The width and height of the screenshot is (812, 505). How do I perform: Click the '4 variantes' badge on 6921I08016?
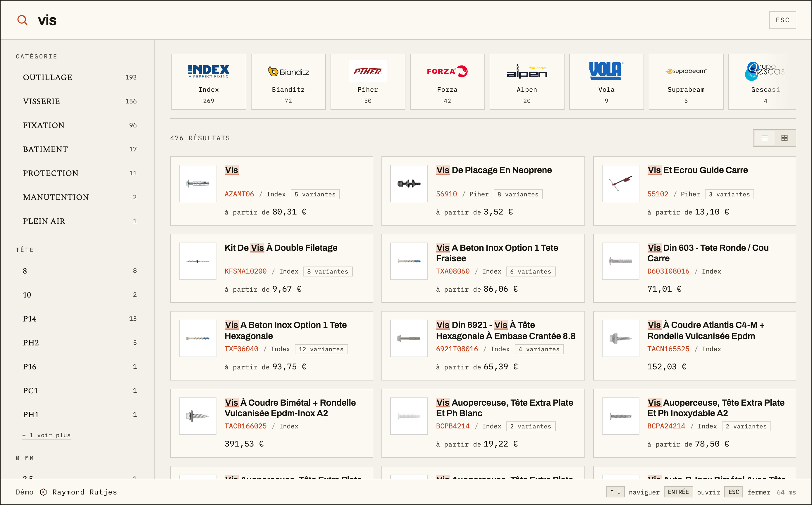[539, 349]
